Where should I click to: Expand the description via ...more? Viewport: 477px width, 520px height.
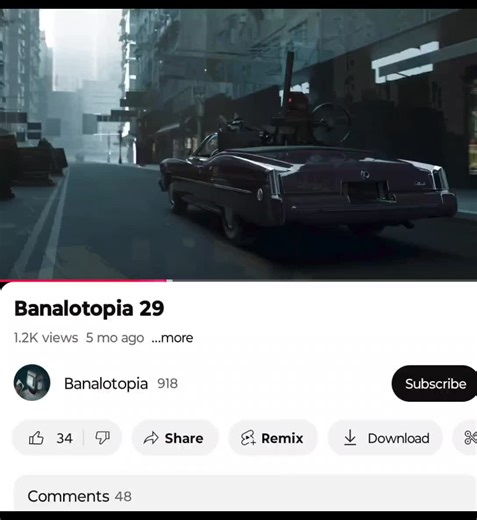(x=172, y=338)
